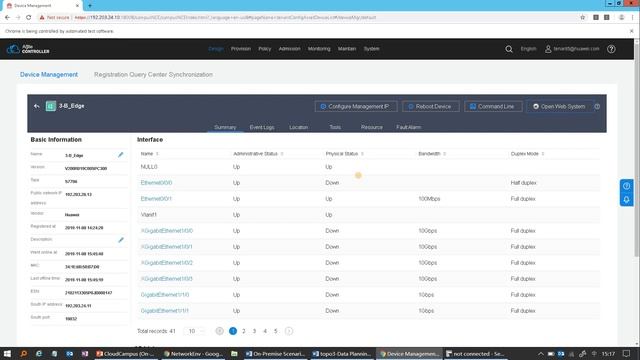Open the Design top menu

point(216,49)
